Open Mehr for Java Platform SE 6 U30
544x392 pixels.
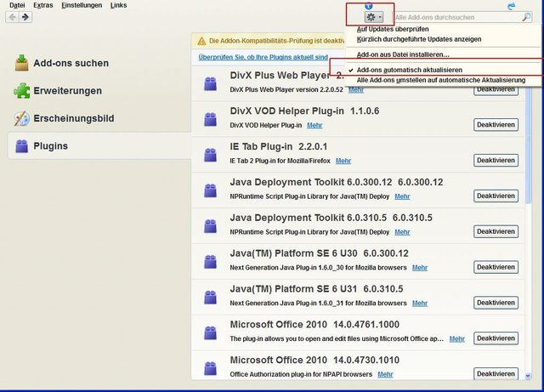point(420,268)
